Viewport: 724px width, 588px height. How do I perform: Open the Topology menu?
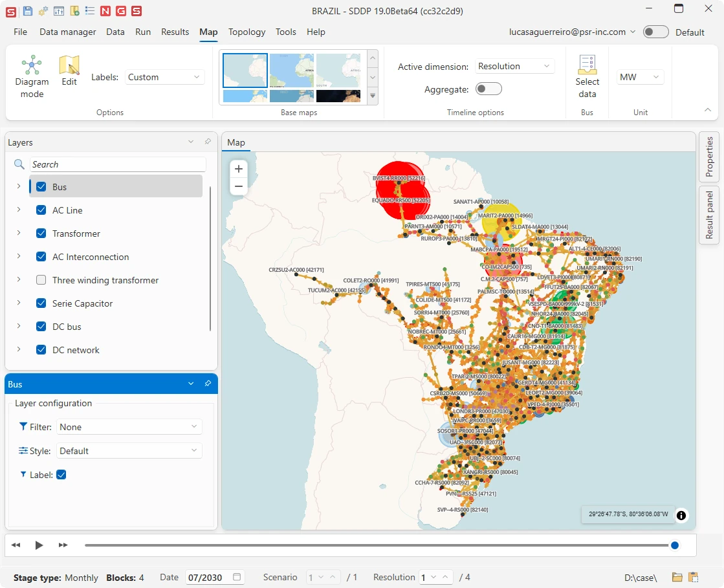pyautogui.click(x=247, y=32)
